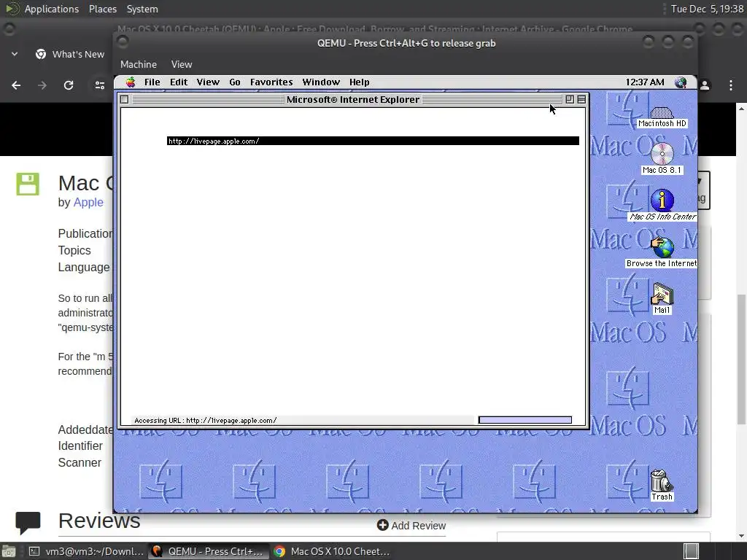Select the Mac OS 8.1 CD icon
Image resolution: width=747 pixels, height=560 pixels.
point(662,158)
